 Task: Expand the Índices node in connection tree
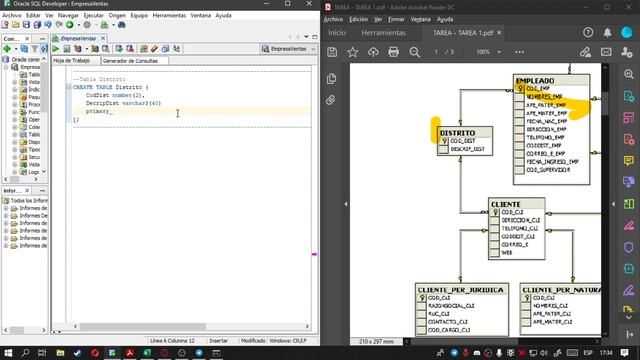click(x=15, y=89)
